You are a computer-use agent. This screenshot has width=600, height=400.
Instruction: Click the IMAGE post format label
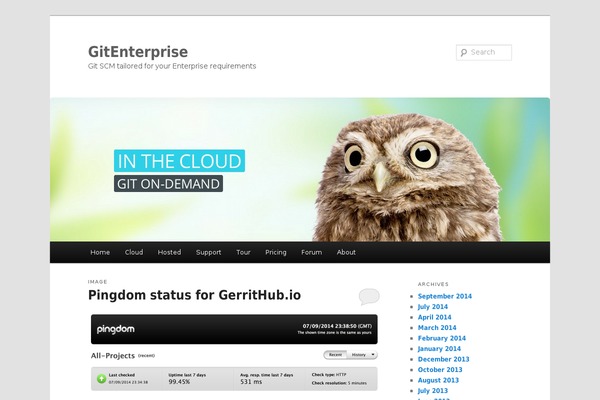click(98, 282)
